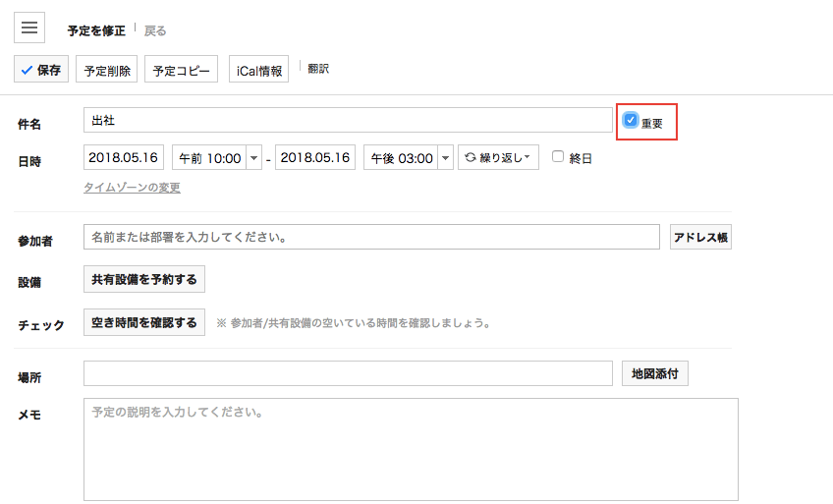
Task: Expand the start time 午前 10:00 dropdown arrow
Action: [254, 157]
